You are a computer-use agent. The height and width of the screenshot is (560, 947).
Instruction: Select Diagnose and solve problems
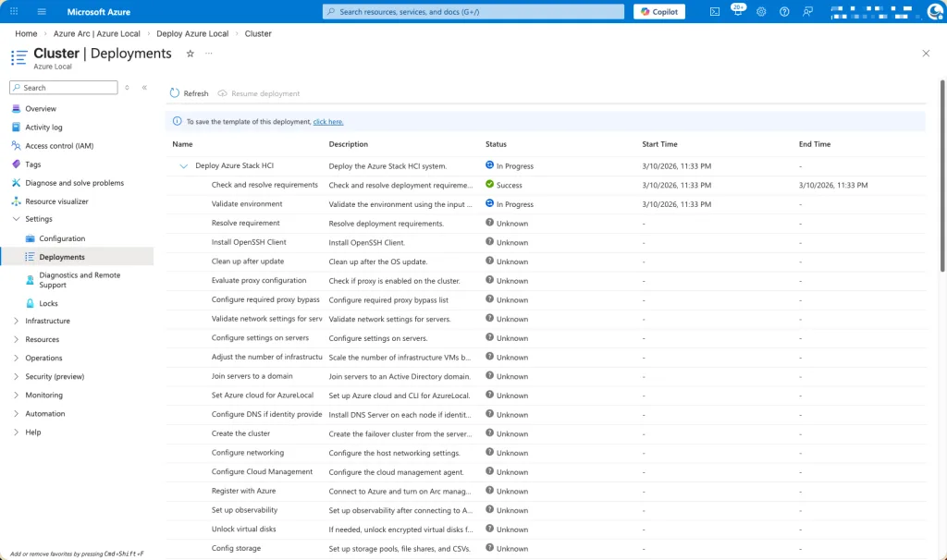[x=74, y=183]
